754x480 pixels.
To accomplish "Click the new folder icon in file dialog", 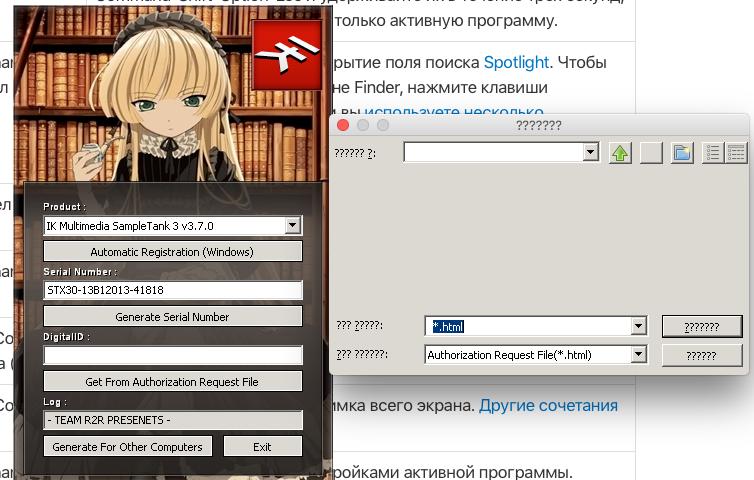I will (x=682, y=153).
